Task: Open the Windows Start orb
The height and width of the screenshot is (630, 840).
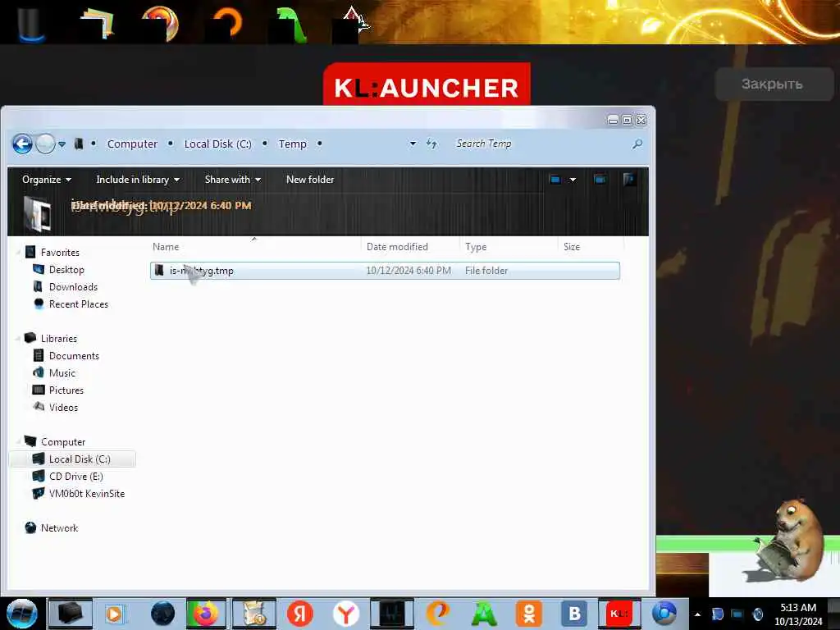Action: point(21,614)
